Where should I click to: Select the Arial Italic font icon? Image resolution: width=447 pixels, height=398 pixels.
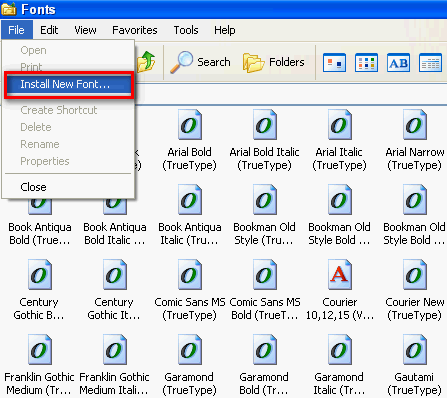coord(340,125)
